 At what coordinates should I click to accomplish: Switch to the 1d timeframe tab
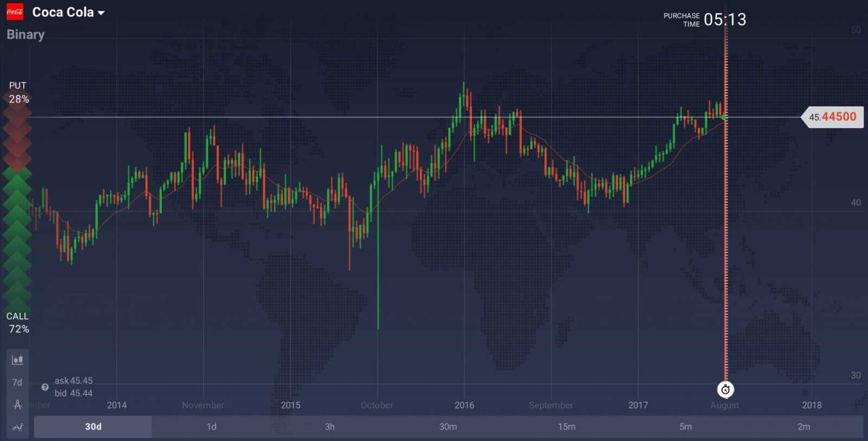point(212,427)
